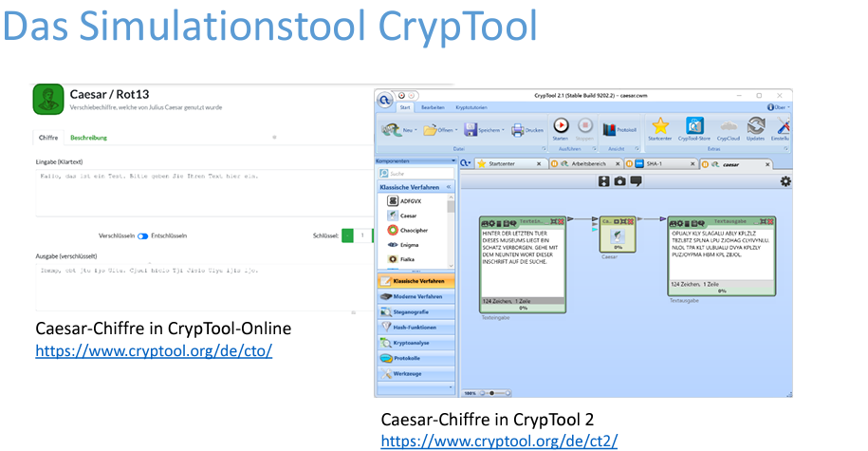Open the CrypTool-Store icon
The height and width of the screenshot is (451, 868).
point(694,126)
